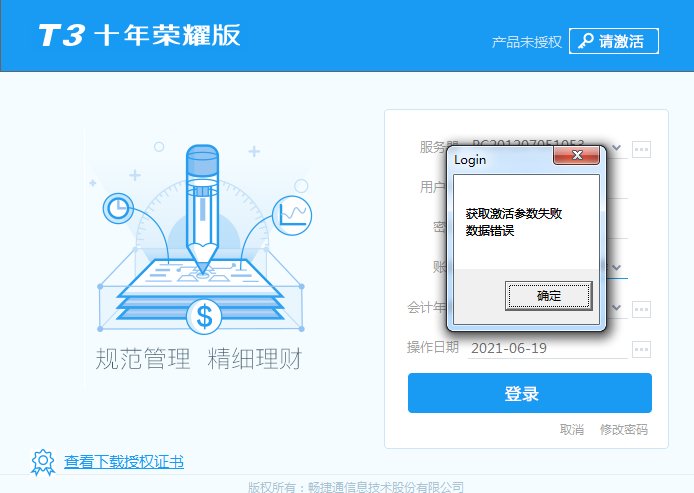Click the certificate badge icon at bottom left

(43, 462)
